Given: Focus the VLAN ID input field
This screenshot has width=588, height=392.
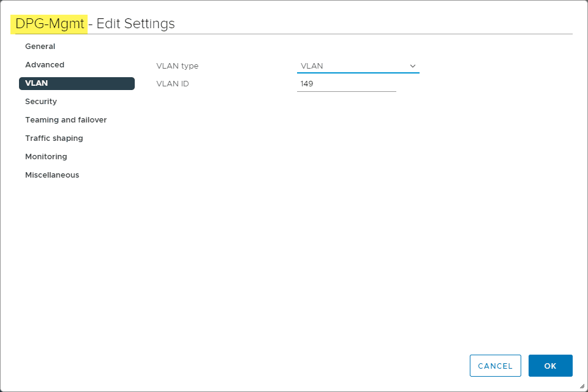Looking at the screenshot, I should [x=355, y=84].
